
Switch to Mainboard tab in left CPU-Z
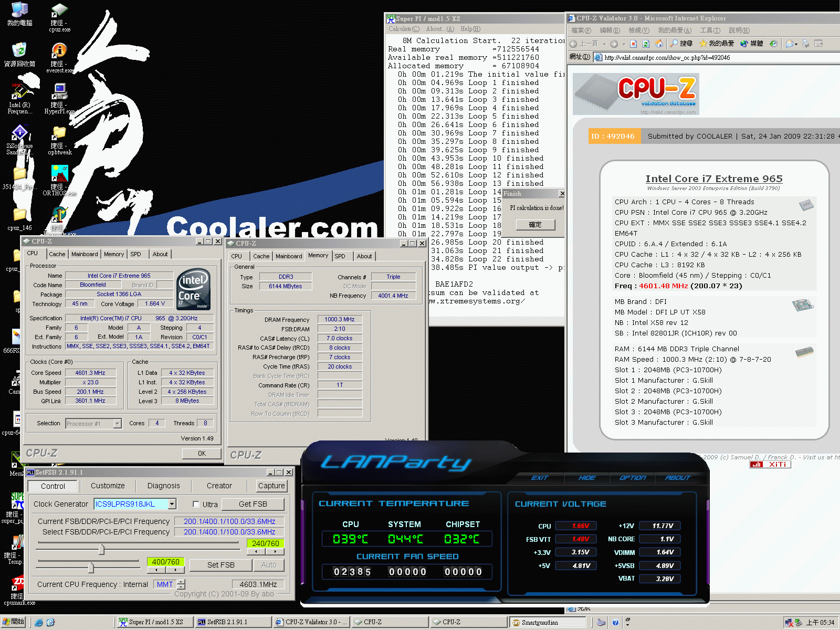pos(85,254)
